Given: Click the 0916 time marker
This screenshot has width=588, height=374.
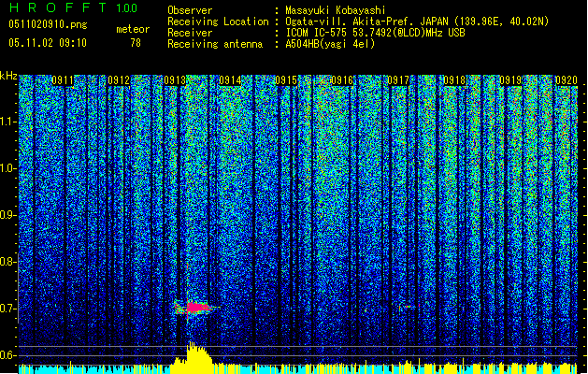Looking at the screenshot, I should 342,80.
